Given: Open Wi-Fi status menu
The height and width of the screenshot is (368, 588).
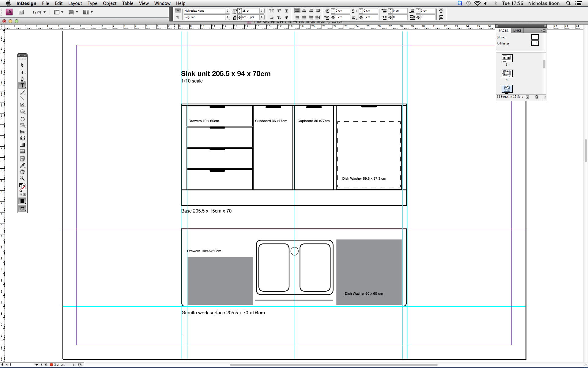Looking at the screenshot, I should 477,3.
